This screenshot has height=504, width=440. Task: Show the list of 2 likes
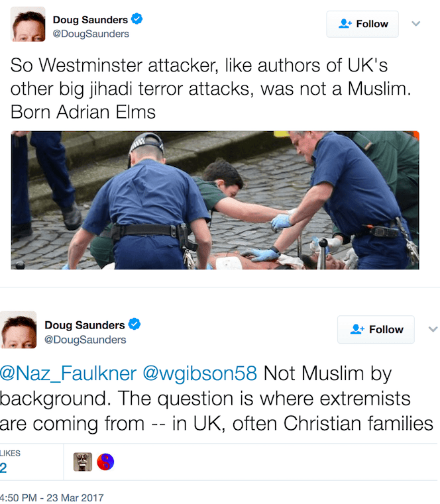coord(10,462)
